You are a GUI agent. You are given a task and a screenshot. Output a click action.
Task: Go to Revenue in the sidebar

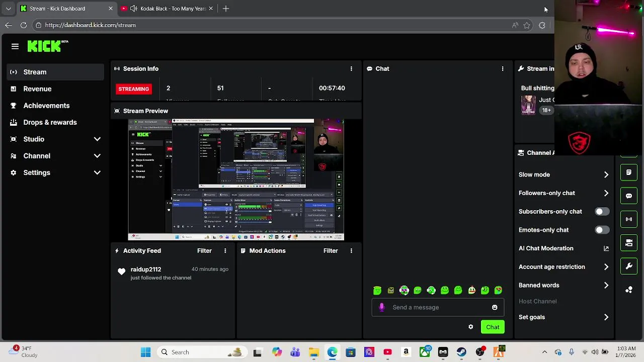point(37,89)
